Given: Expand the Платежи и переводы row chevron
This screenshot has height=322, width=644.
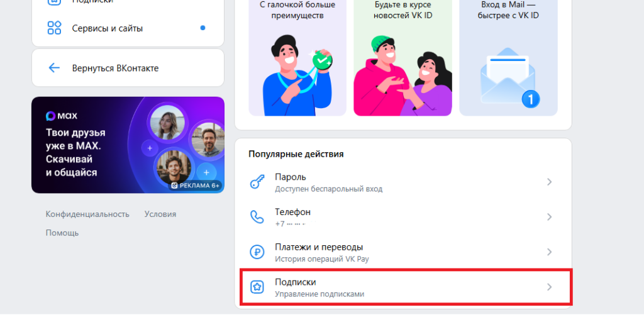Looking at the screenshot, I should coord(549,252).
